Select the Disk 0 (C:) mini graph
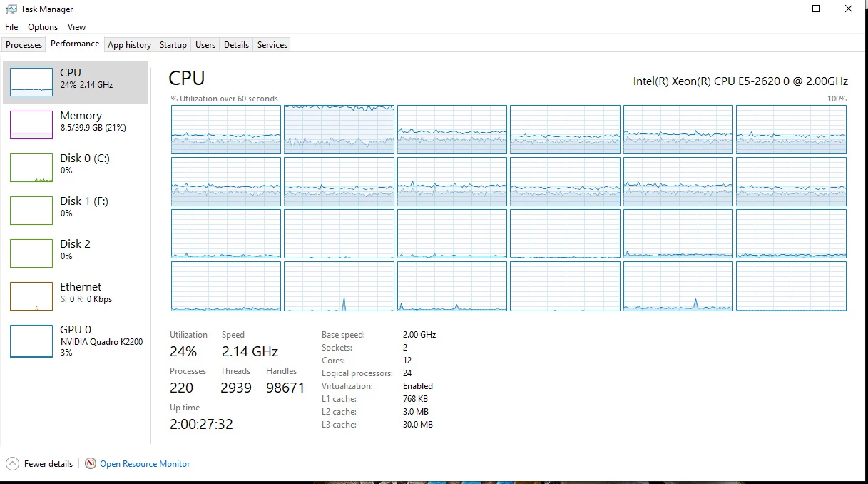 point(31,168)
